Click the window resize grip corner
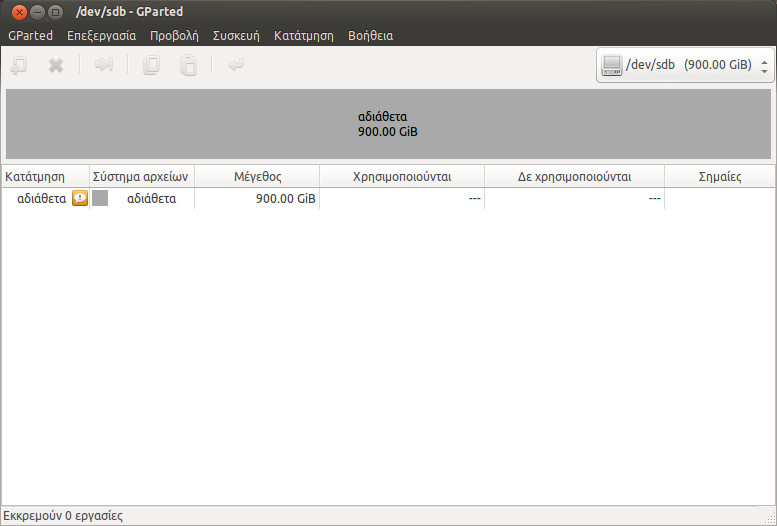 pos(770,519)
